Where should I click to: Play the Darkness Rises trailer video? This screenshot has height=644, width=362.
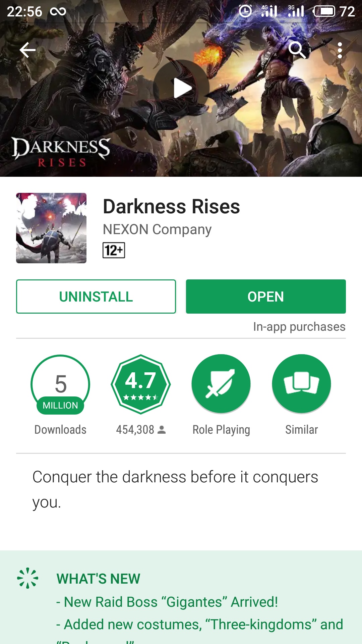[181, 88]
